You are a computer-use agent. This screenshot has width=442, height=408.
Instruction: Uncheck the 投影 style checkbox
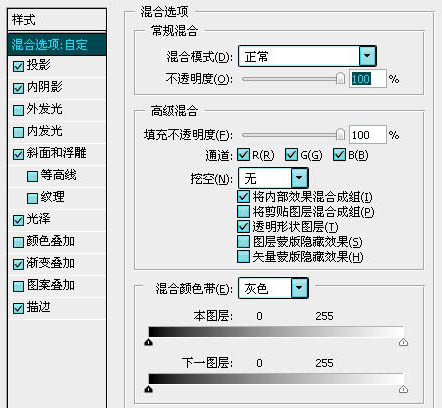click(18, 66)
